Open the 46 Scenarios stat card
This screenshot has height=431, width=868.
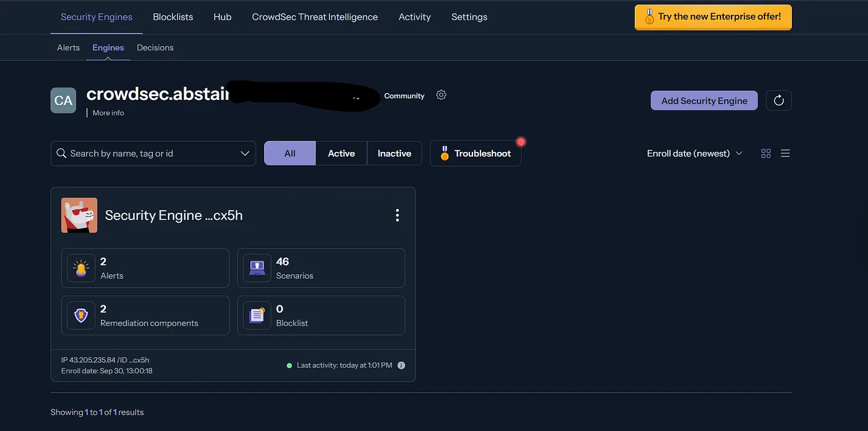[321, 268]
